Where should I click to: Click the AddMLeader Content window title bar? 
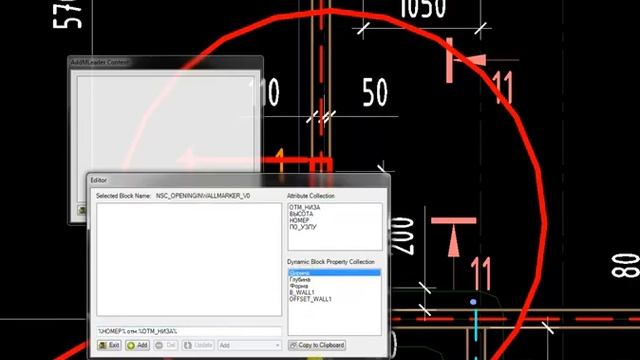165,62
